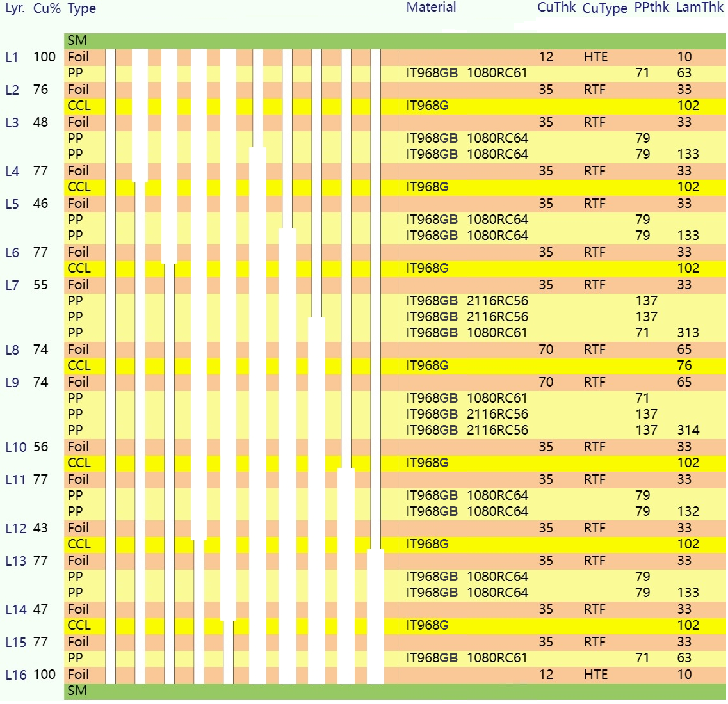728x704 pixels.
Task: Click the LamThk value 314
Action: tap(688, 431)
